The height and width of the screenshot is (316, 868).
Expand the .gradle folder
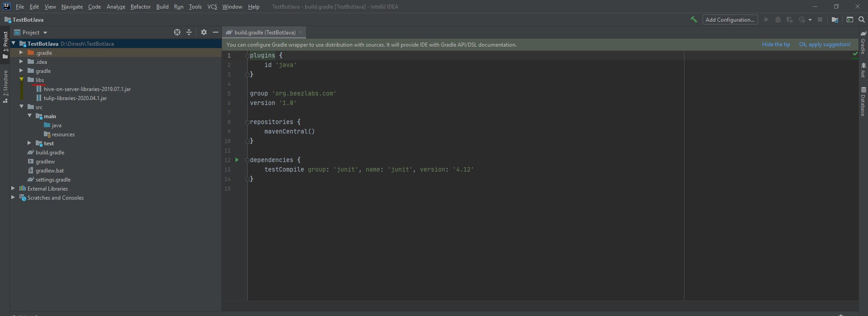click(x=21, y=53)
